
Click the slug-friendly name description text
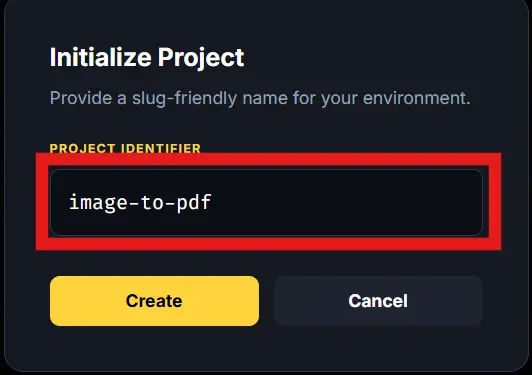[260, 98]
